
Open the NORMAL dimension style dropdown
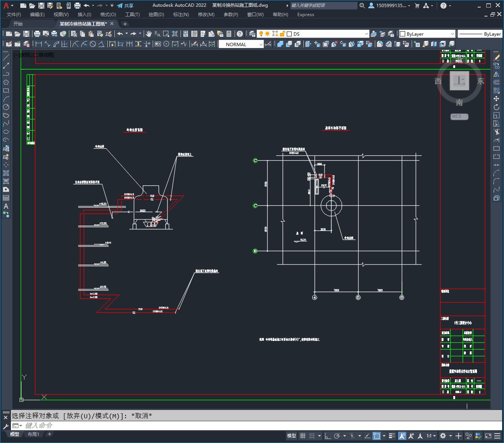261,44
